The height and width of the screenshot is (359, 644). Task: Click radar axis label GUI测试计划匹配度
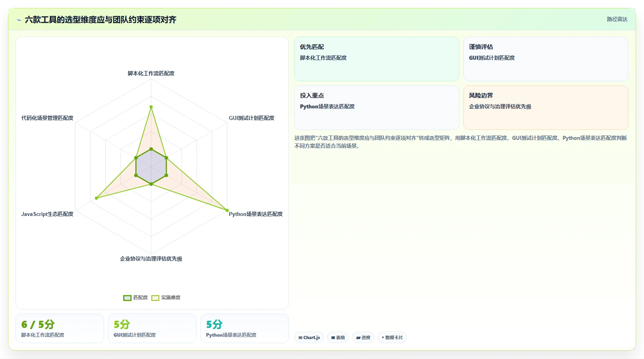click(252, 118)
